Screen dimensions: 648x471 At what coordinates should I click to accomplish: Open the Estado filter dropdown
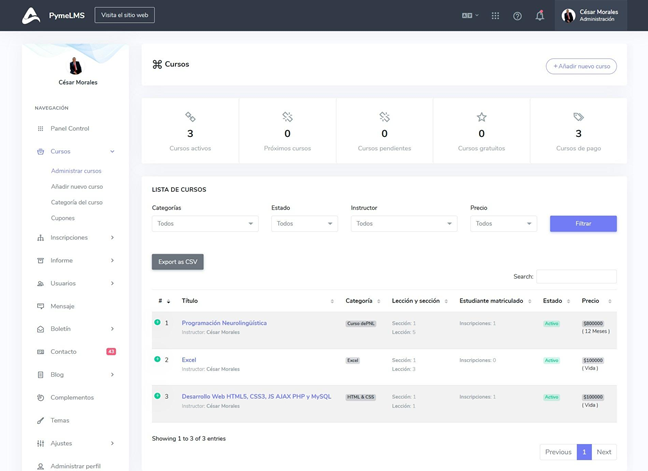tap(304, 224)
